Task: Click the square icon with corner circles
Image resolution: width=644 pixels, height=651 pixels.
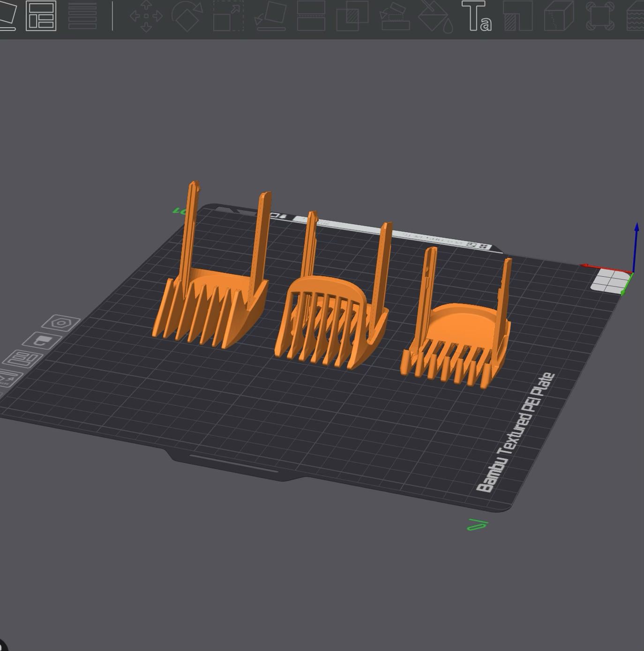Action: pos(601,16)
